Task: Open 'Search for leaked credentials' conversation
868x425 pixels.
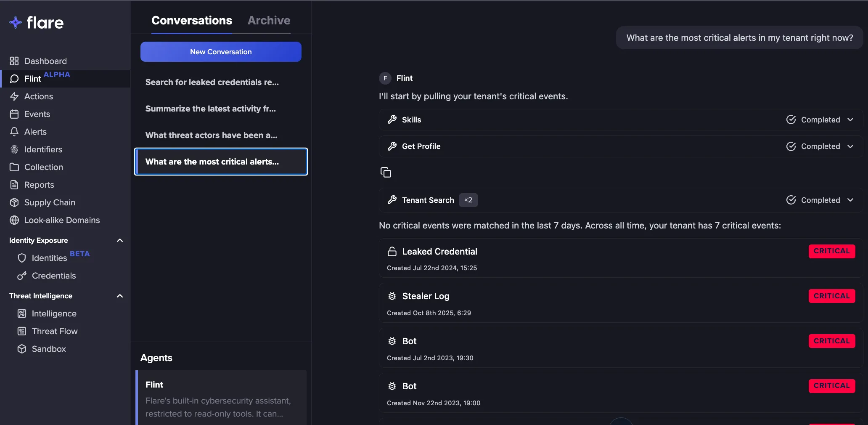Action: 221,82
